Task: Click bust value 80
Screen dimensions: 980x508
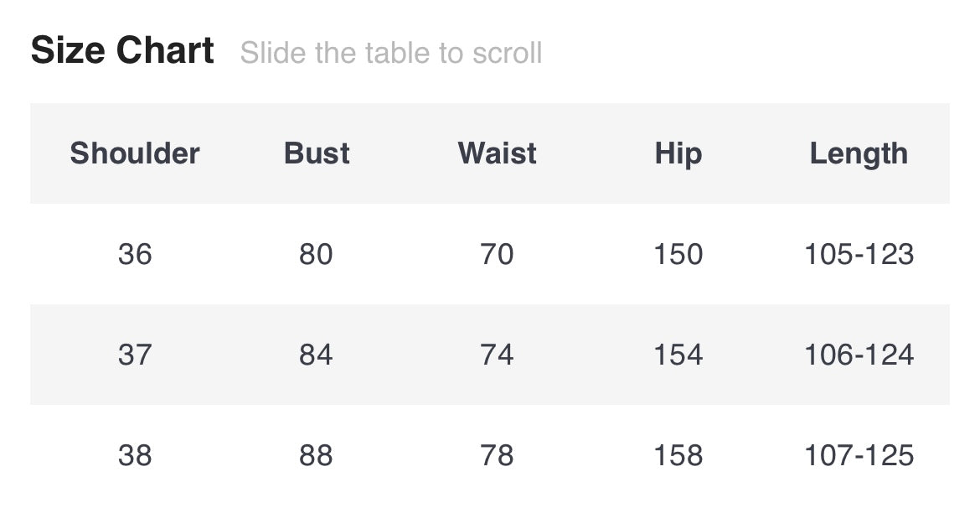Action: pos(316,254)
